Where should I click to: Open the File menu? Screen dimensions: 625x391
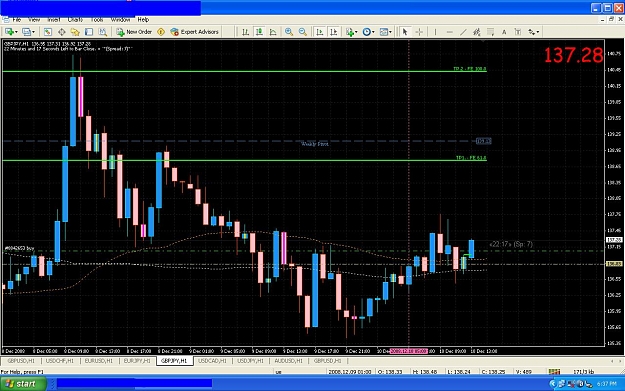16,19
